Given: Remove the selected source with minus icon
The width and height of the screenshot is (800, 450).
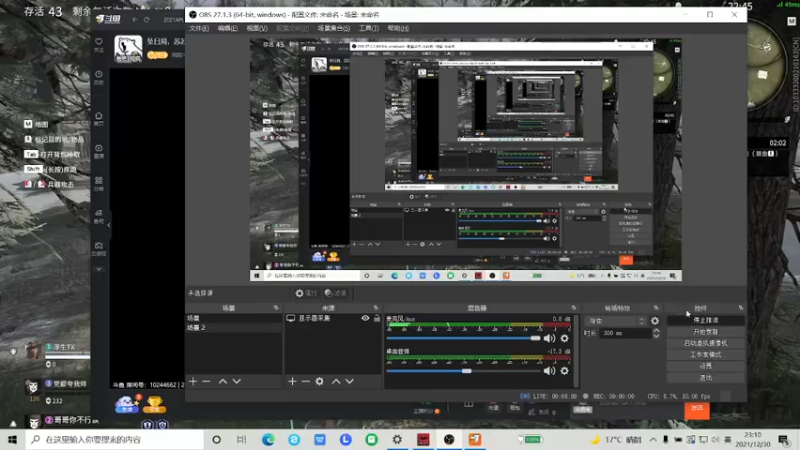Looking at the screenshot, I should pyautogui.click(x=306, y=381).
